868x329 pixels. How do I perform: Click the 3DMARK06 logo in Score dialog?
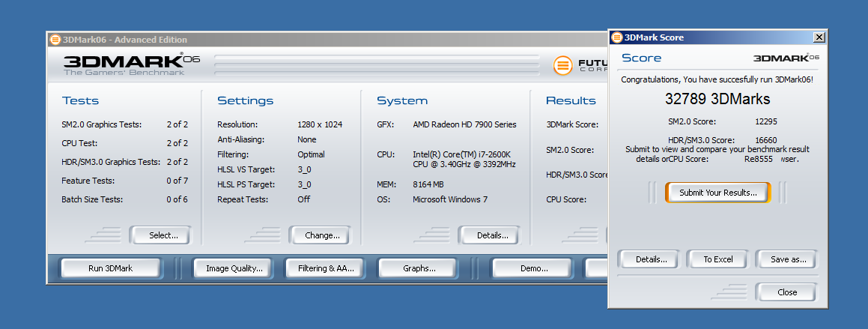[786, 58]
